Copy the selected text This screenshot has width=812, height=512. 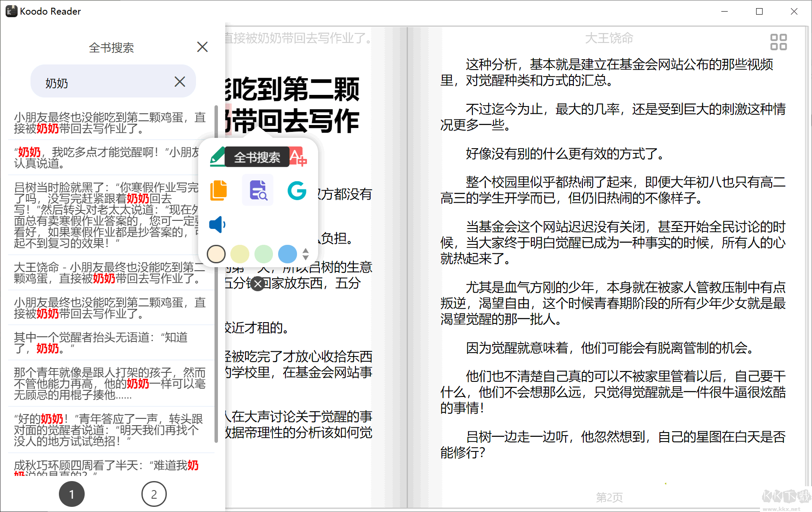[x=219, y=190]
